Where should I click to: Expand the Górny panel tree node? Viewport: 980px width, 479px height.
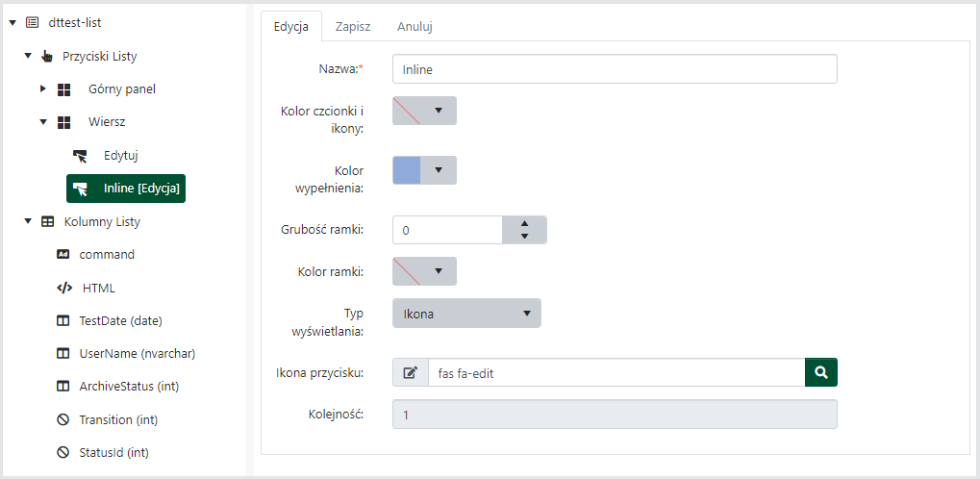pos(42,89)
